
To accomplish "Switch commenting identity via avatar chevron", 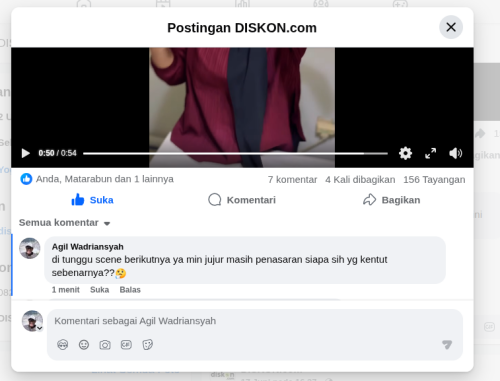I will tap(40, 328).
